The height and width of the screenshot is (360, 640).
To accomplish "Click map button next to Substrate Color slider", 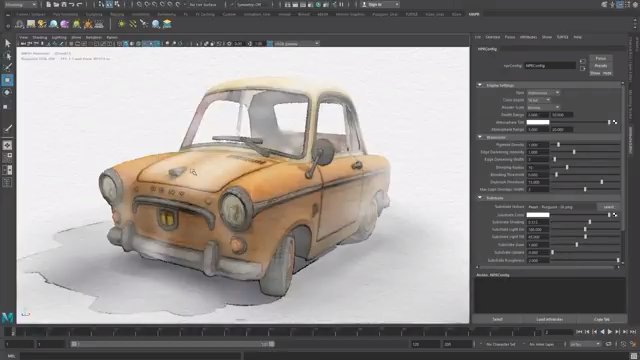I will [x=615, y=215].
